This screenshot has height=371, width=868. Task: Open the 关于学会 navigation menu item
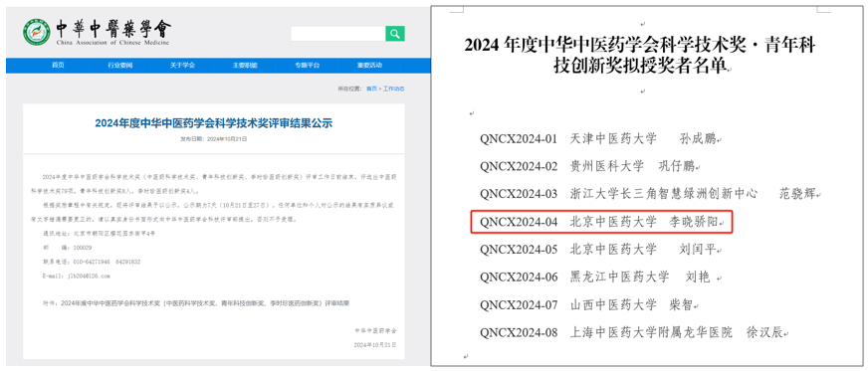(x=183, y=66)
